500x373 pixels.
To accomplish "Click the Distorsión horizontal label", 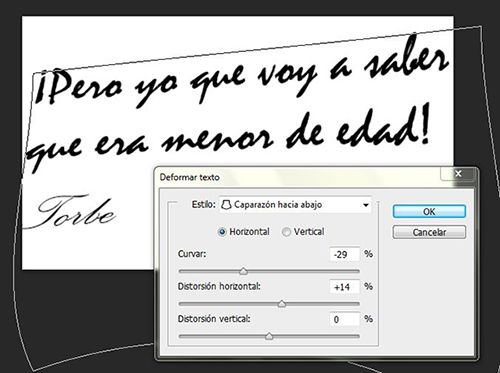I will (x=219, y=286).
